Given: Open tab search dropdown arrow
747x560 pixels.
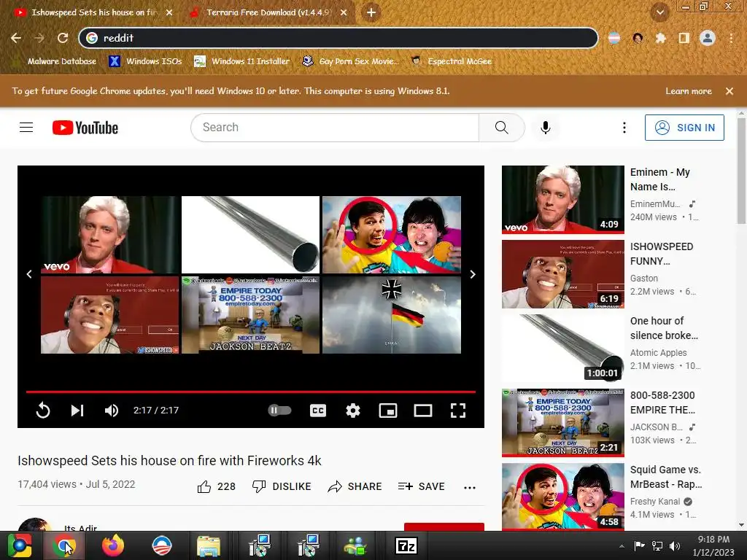Looking at the screenshot, I should pos(659,12).
